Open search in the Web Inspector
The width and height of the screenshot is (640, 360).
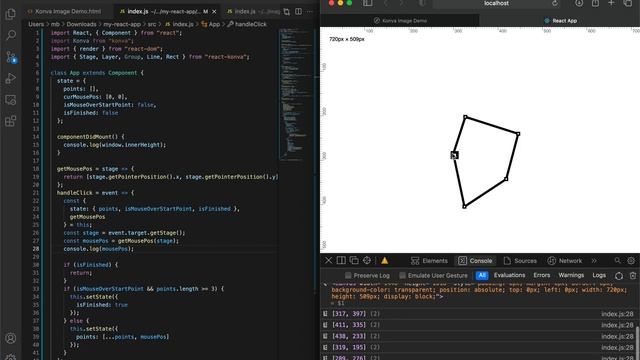(618, 260)
